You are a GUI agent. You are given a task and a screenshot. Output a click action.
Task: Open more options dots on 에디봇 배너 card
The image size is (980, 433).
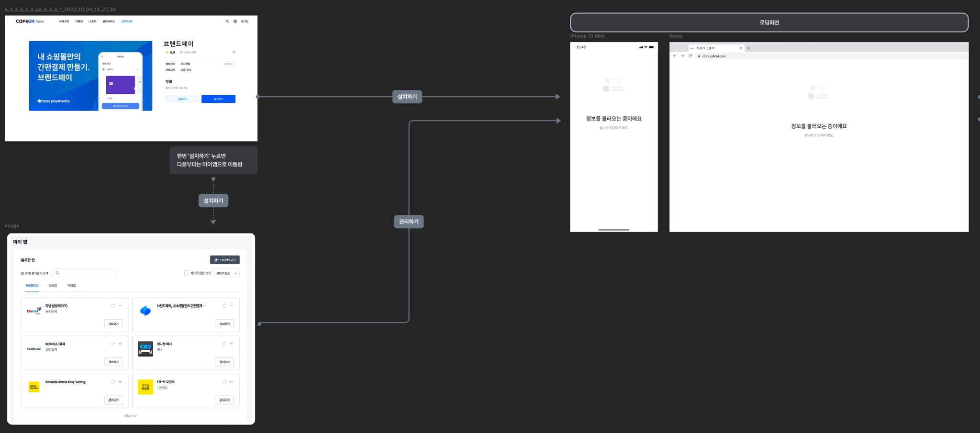click(x=232, y=344)
